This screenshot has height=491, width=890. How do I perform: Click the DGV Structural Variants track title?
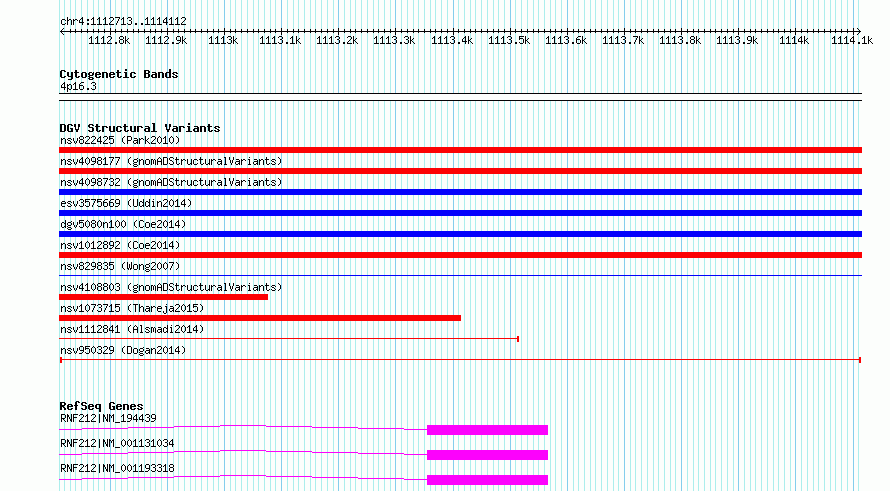(x=140, y=128)
